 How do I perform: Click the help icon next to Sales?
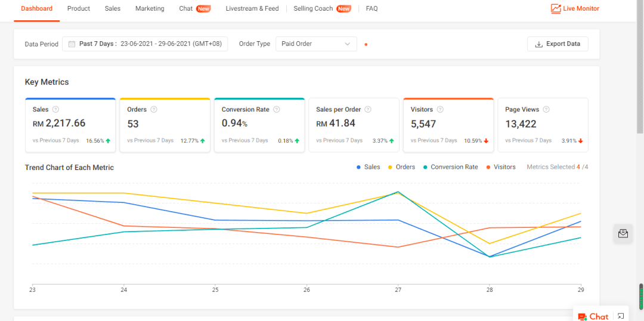point(55,110)
